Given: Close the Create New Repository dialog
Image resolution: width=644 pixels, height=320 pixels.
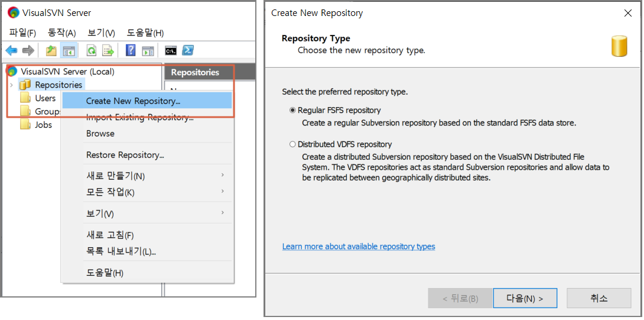Looking at the screenshot, I should pos(627,13).
